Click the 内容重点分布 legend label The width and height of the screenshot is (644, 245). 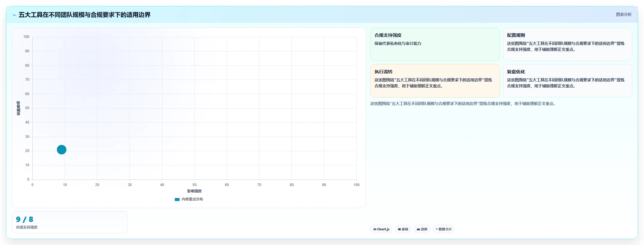coord(192,199)
